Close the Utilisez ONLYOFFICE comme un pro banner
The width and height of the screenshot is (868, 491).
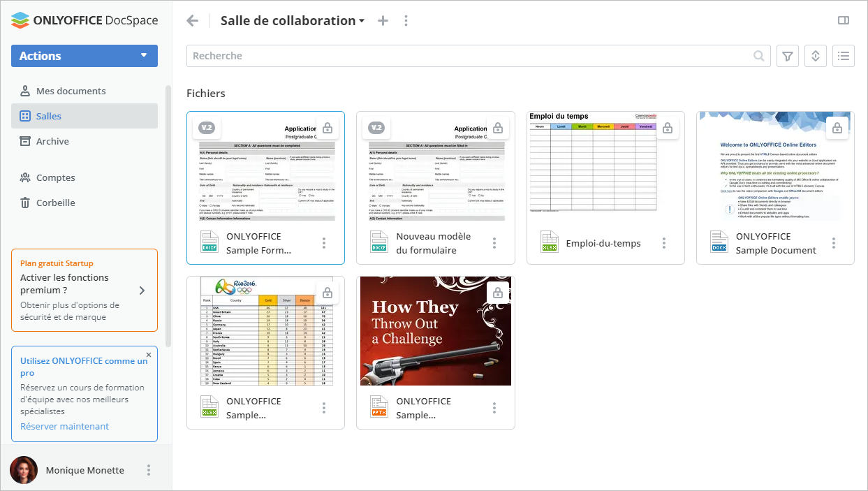149,355
